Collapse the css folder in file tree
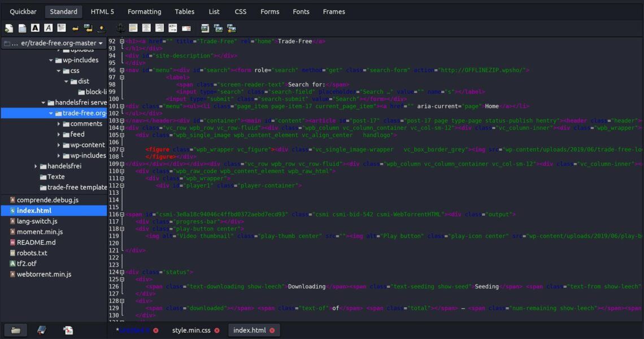The width and height of the screenshot is (644, 339). [59, 71]
